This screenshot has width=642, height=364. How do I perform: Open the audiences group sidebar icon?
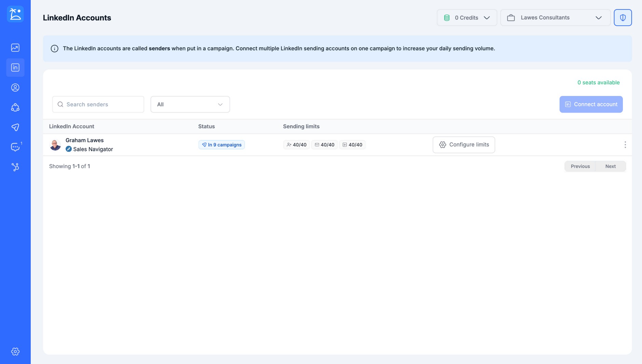(15, 108)
